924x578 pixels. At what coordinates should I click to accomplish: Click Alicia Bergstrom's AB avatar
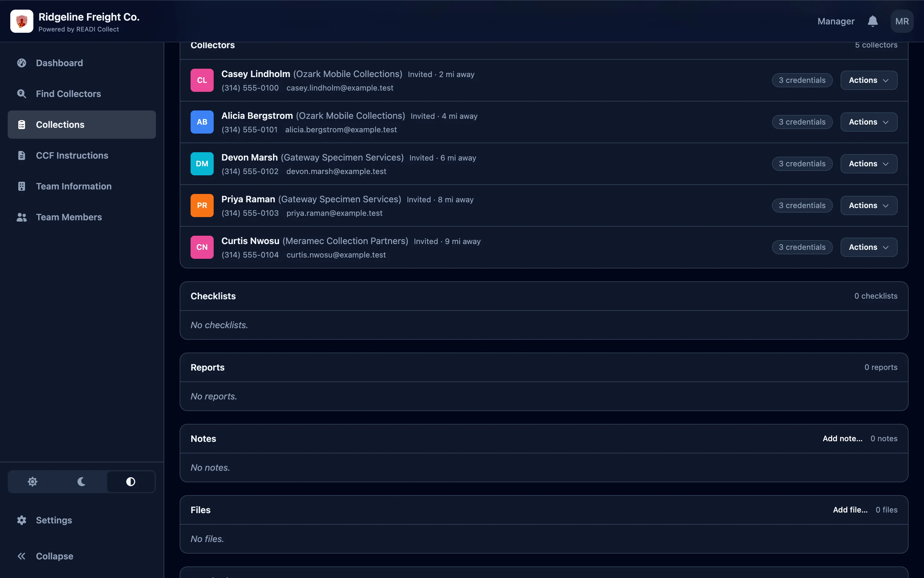(202, 122)
